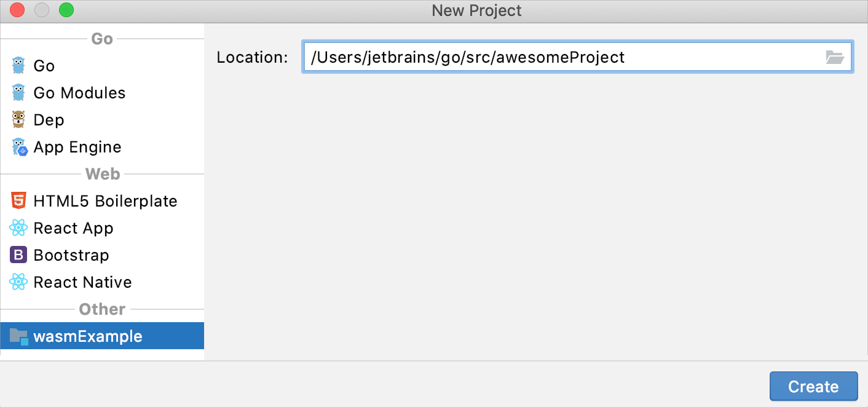Select the Go gopher icon in sidebar
The image size is (868, 407).
tap(19, 65)
